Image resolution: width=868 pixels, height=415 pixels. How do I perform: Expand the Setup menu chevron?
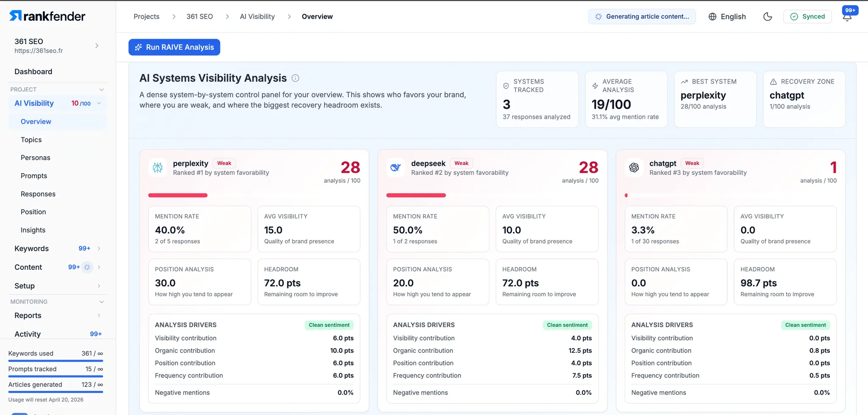(99, 286)
